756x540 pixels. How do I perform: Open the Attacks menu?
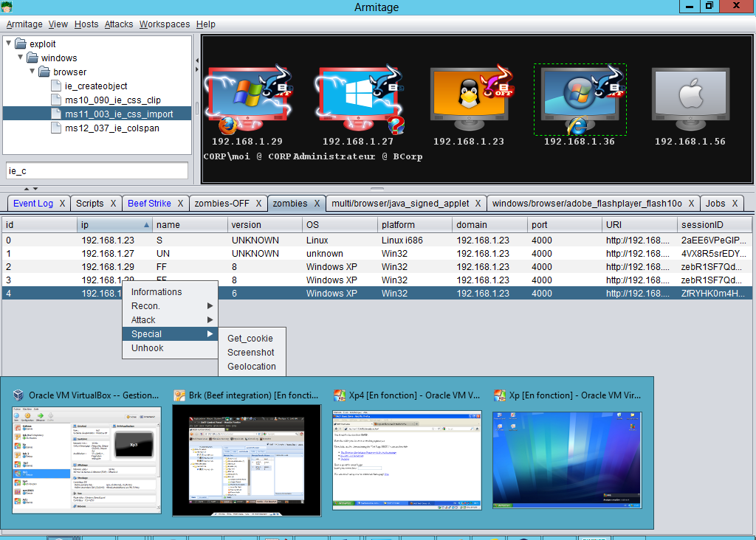pyautogui.click(x=119, y=24)
